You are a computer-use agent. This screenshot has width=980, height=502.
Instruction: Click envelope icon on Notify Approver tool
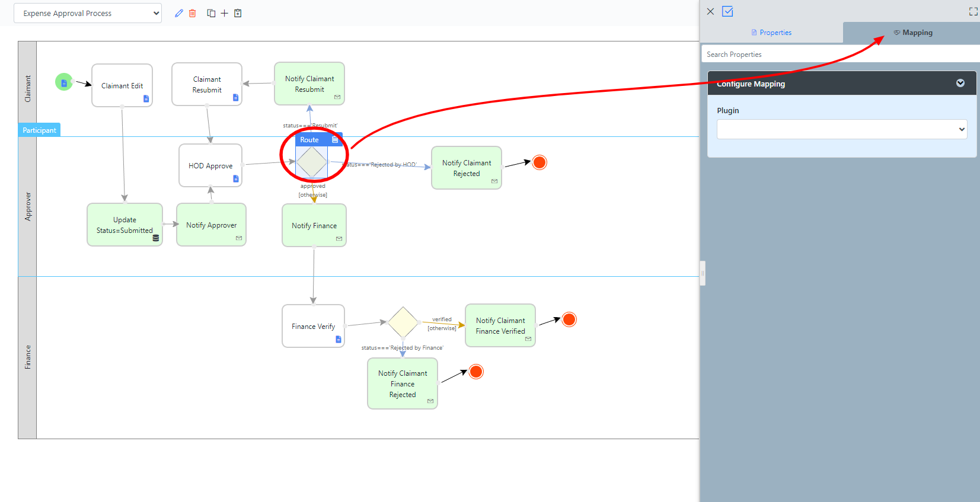click(x=239, y=238)
